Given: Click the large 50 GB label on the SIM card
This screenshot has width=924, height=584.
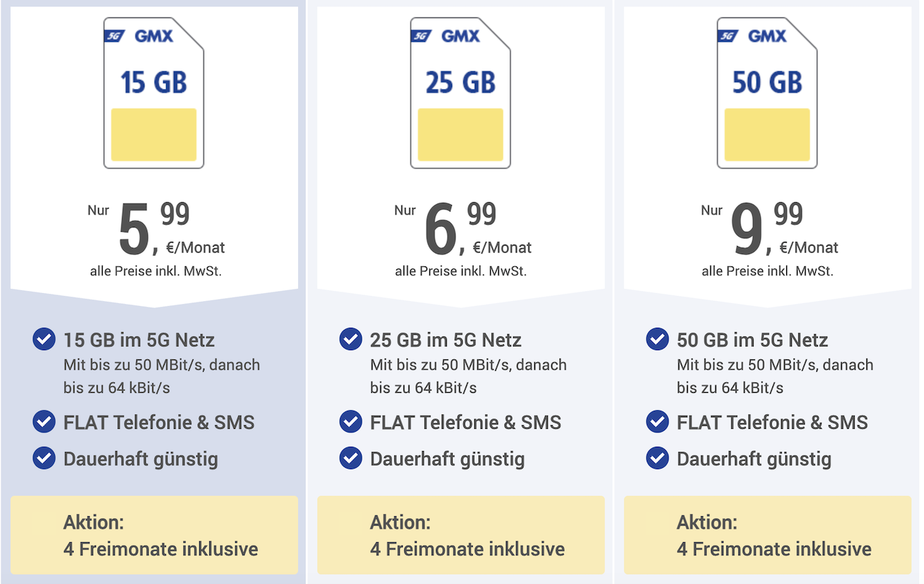Looking at the screenshot, I should pos(767,83).
